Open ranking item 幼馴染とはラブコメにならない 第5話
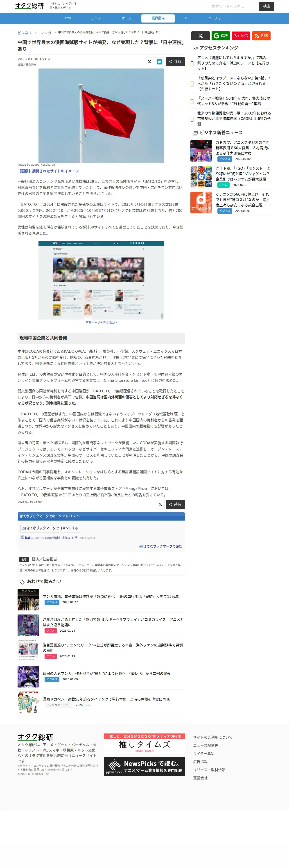Image resolution: width=289 pixels, height=868 pixels. (234, 84)
